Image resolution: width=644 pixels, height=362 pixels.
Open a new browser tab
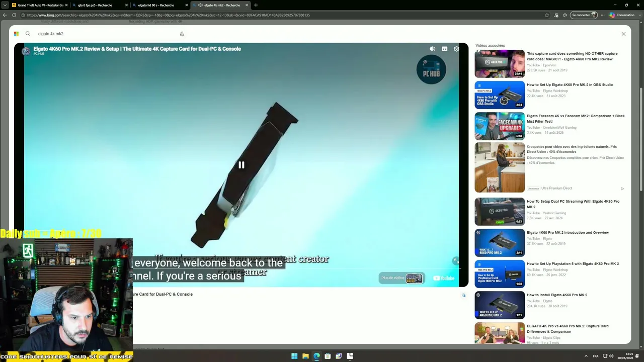[x=256, y=5]
